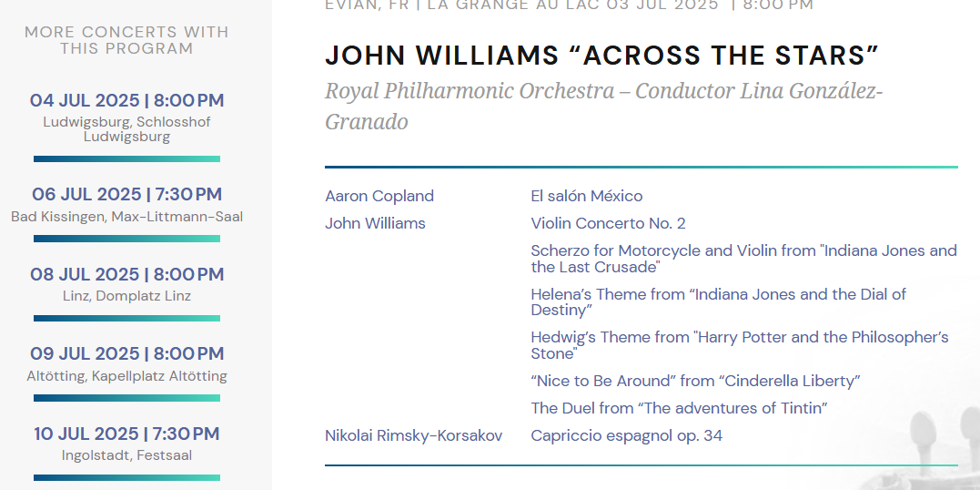
Task: Click composer name Aaron Copland
Action: (x=379, y=196)
